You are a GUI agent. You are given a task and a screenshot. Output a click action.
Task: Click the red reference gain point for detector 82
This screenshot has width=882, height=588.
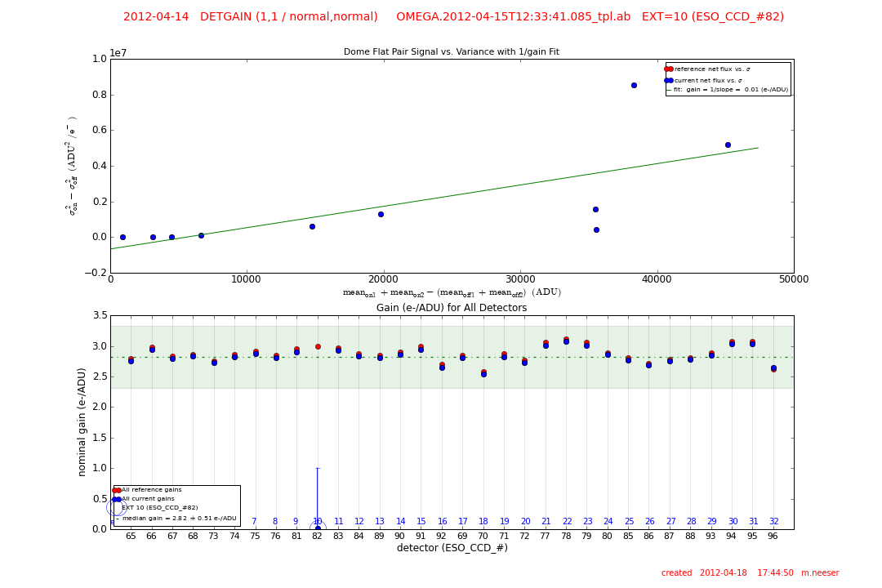(318, 346)
